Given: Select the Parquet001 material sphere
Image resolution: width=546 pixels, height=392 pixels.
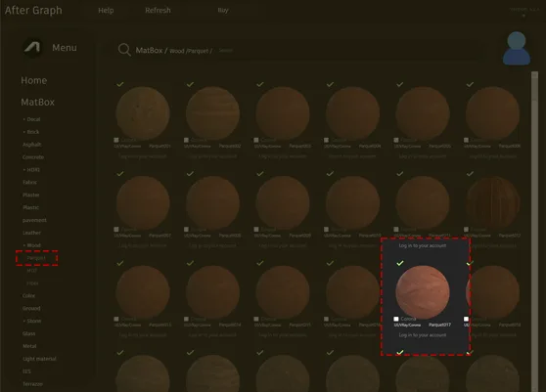Looking at the screenshot, I should pyautogui.click(x=143, y=113).
